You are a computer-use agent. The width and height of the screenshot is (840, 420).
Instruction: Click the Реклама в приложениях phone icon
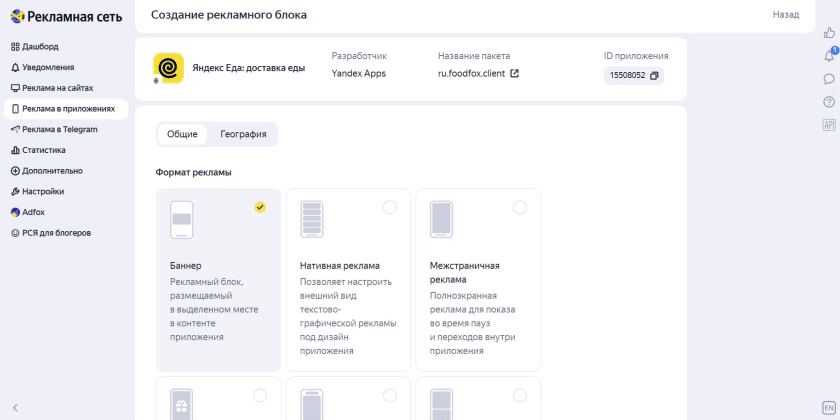(x=15, y=109)
